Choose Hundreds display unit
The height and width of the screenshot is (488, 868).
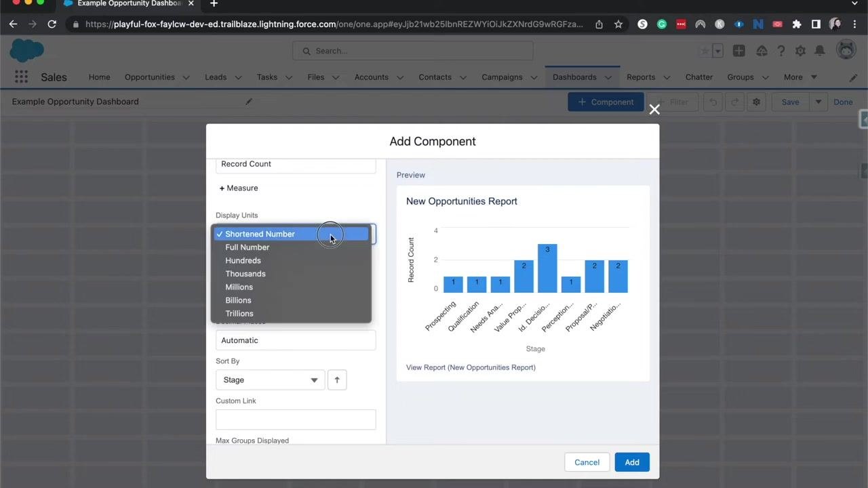coord(292,260)
